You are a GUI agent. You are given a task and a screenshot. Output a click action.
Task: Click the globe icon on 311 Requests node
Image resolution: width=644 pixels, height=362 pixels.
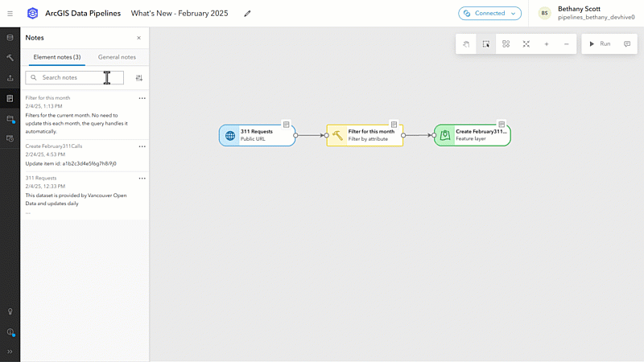click(x=230, y=135)
